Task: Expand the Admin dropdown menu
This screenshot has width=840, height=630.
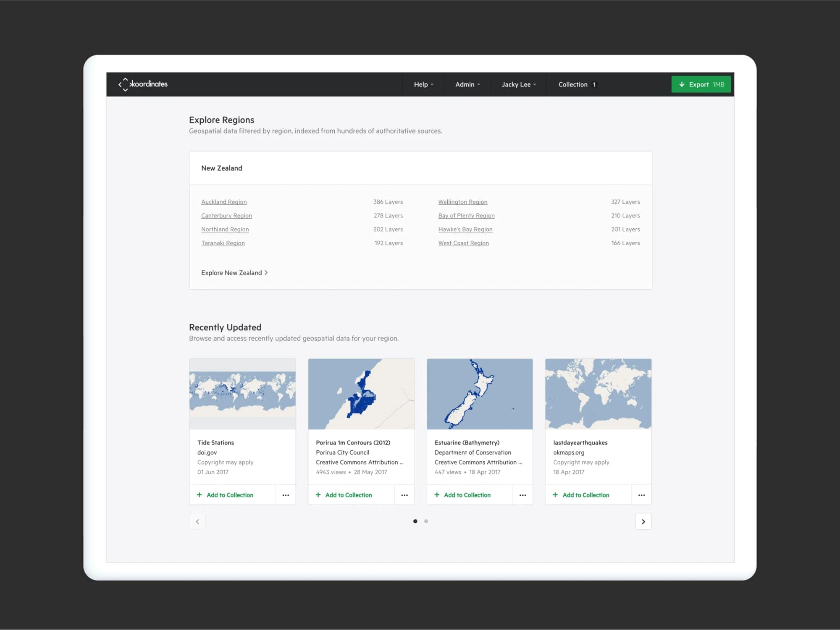Action: (467, 84)
